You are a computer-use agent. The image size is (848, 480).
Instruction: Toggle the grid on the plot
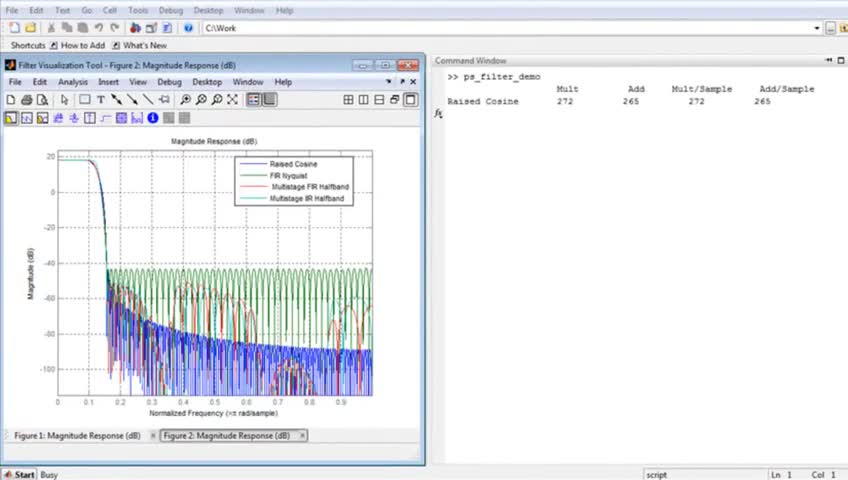(269, 99)
